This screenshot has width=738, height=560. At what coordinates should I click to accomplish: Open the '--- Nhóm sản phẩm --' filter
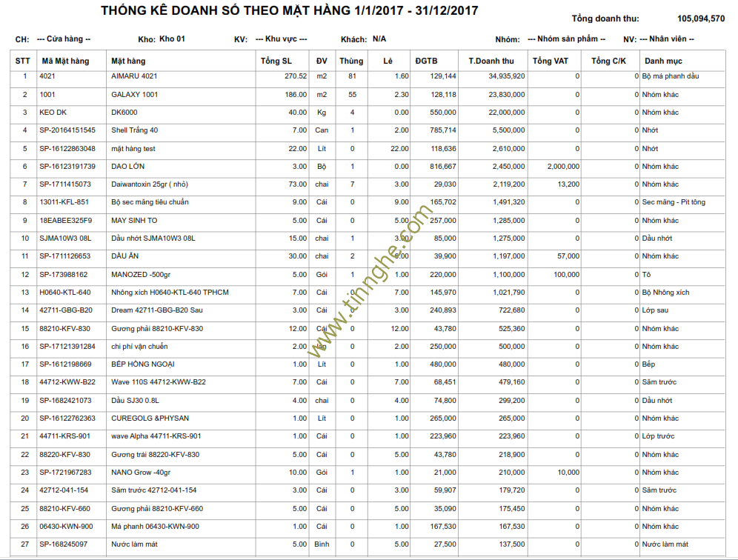click(x=566, y=39)
